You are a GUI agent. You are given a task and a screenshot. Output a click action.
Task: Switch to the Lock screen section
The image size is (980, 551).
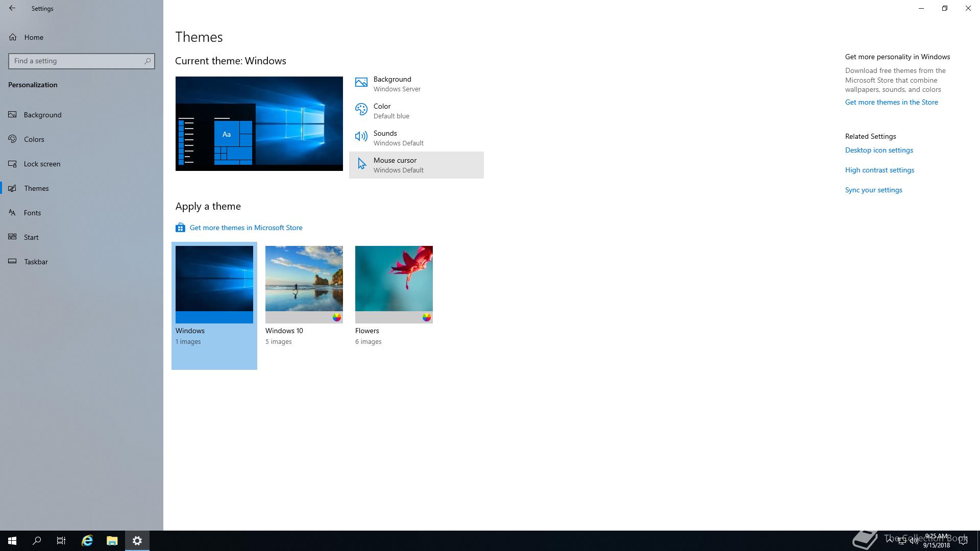pyautogui.click(x=42, y=164)
